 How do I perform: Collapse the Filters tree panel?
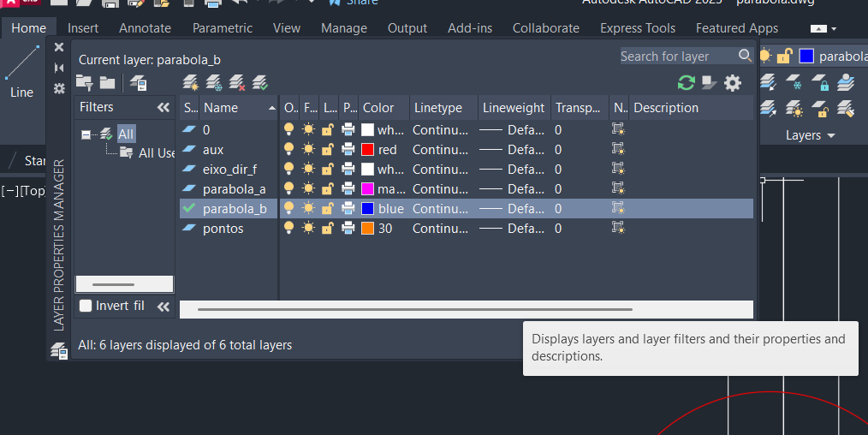tap(163, 108)
